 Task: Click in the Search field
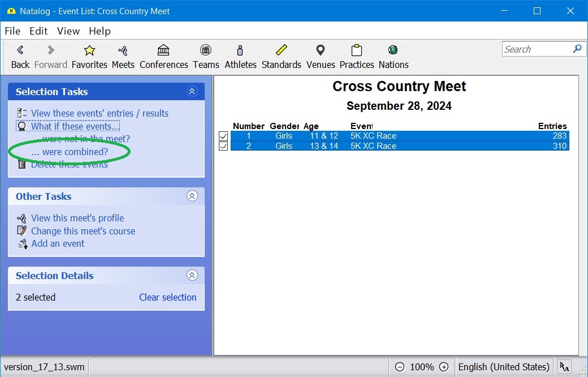point(536,49)
